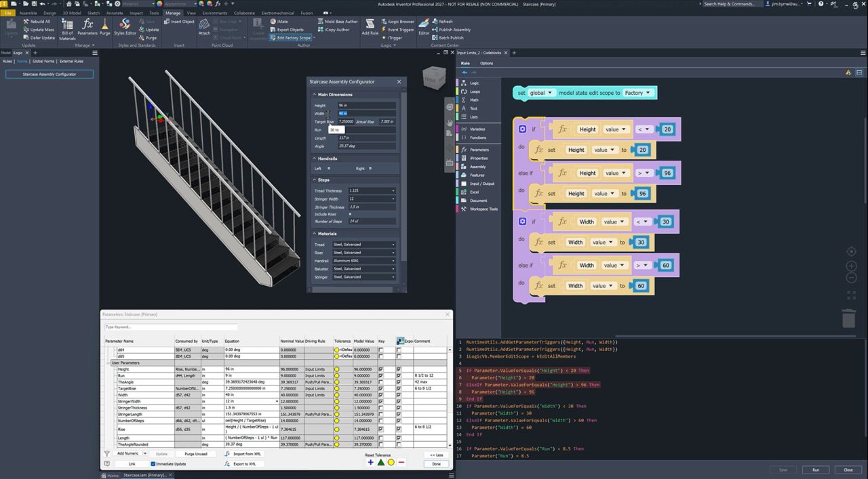Viewport: 868px width, 479px height.
Task: Switch to the Assemble ribbon tab
Action: (x=27, y=12)
